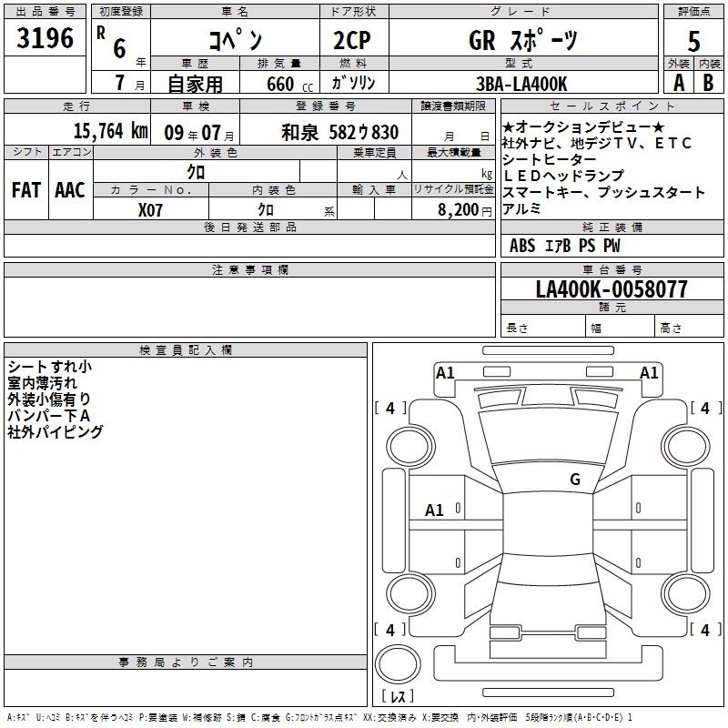The height and width of the screenshot is (728, 728).
Task: Click the displacement value 660 cc
Action: click(289, 84)
